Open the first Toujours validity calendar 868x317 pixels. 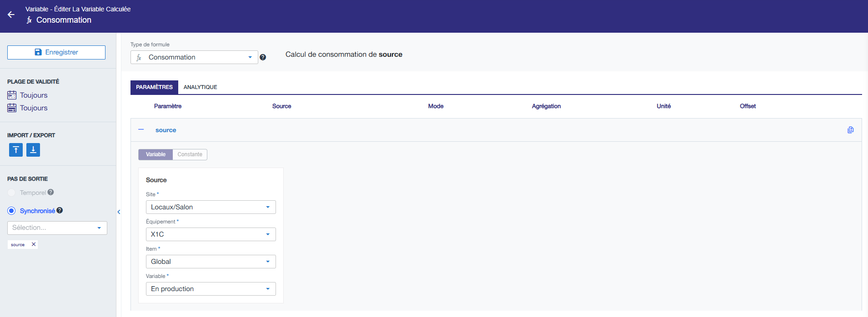tap(12, 95)
